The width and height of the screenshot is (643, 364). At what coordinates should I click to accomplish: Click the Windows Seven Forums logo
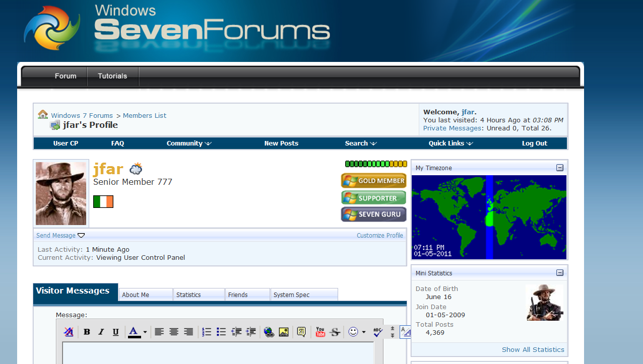coord(177,29)
